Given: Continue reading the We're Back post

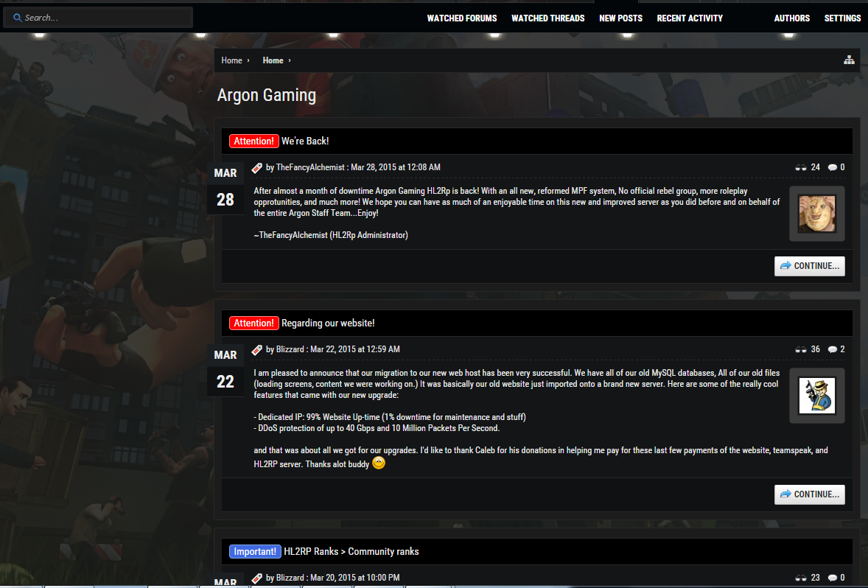Looking at the screenshot, I should click(x=809, y=266).
